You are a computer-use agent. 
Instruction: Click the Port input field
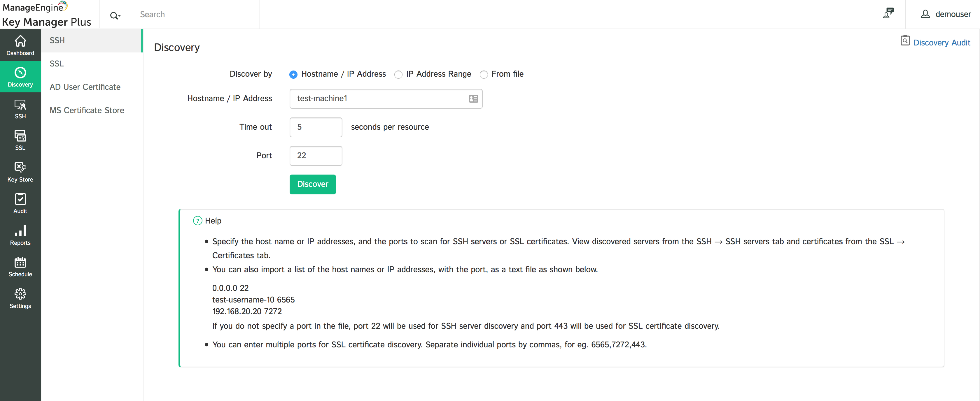click(315, 156)
